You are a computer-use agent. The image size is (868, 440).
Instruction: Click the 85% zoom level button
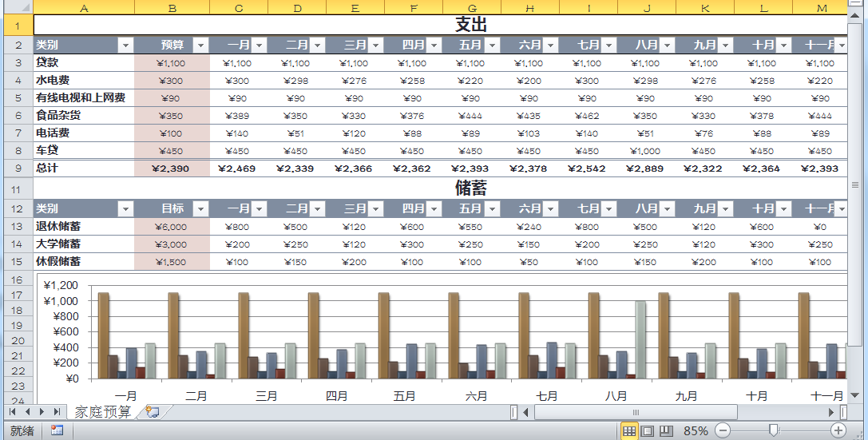(696, 430)
